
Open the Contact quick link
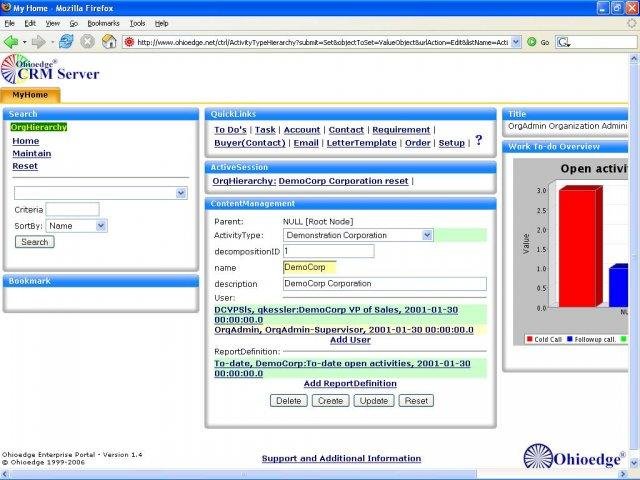click(346, 130)
